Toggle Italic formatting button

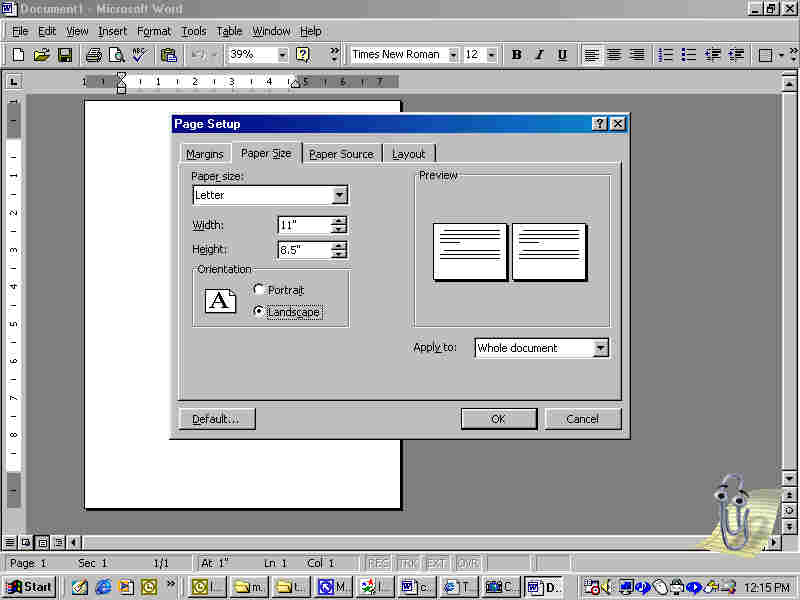(539, 55)
